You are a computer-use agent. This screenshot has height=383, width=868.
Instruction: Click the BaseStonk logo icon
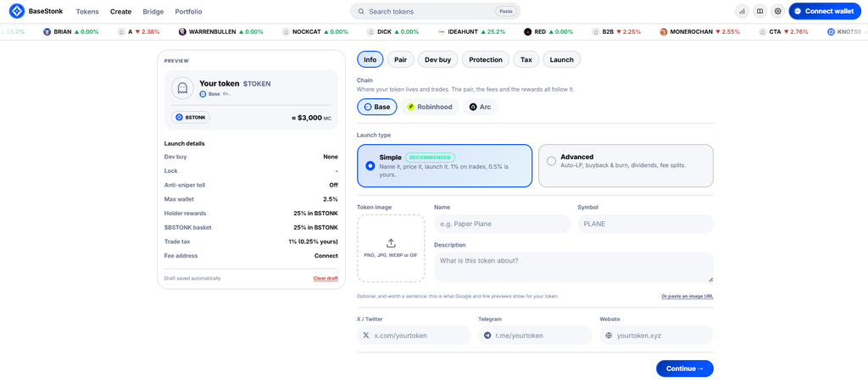tap(17, 11)
